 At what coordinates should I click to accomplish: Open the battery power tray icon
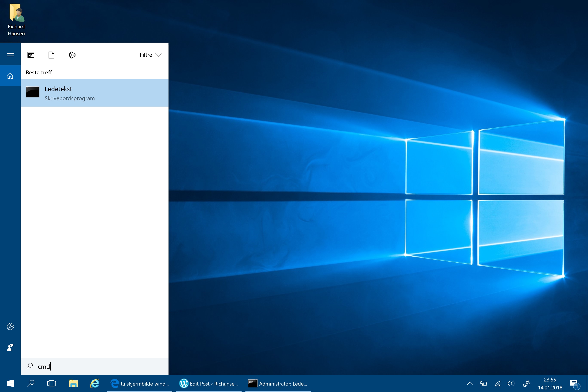pos(484,383)
